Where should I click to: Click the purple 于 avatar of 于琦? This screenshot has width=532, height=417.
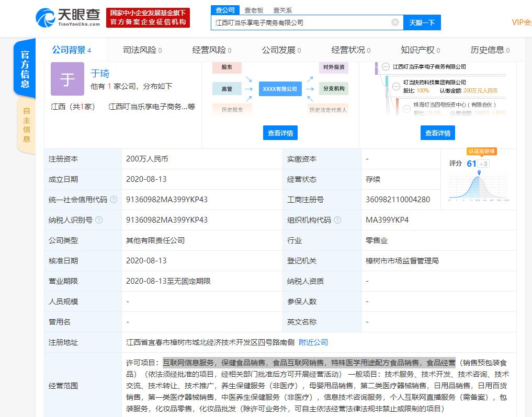(67, 80)
